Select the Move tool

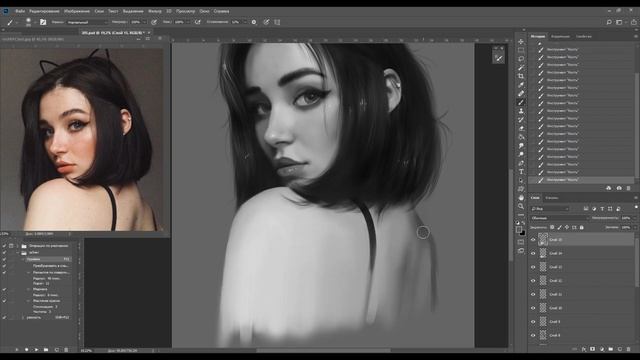tap(521, 42)
